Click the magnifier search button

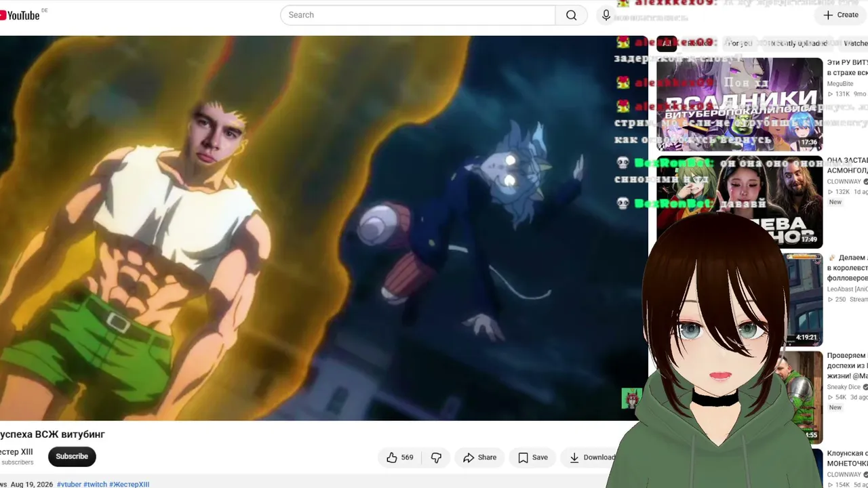pyautogui.click(x=572, y=15)
